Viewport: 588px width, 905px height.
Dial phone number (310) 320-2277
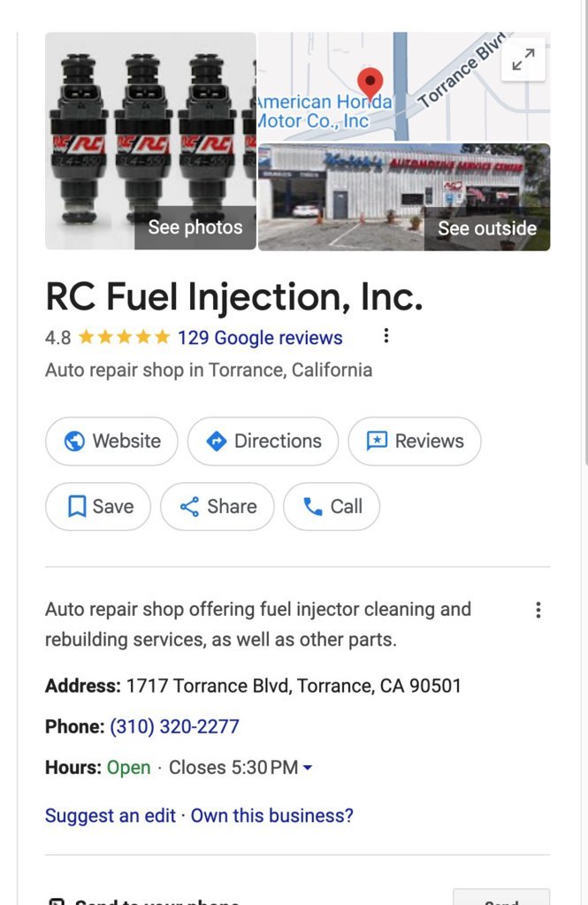pos(174,726)
